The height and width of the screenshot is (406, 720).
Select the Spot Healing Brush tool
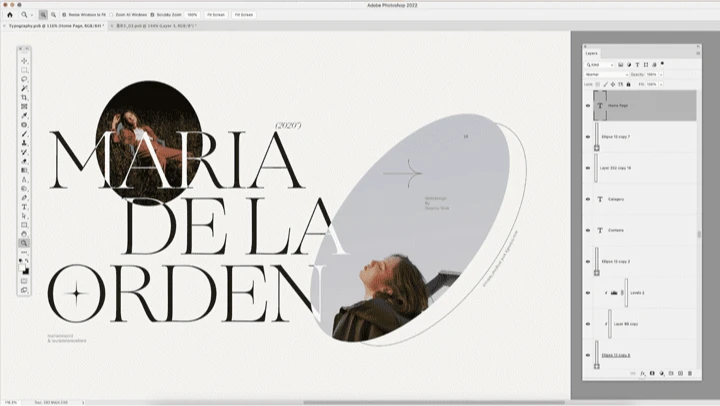pos(24,125)
